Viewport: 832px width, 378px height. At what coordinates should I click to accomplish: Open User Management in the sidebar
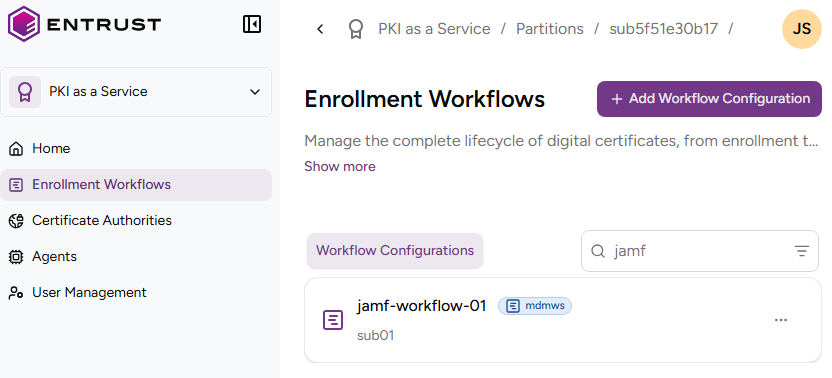point(136,293)
